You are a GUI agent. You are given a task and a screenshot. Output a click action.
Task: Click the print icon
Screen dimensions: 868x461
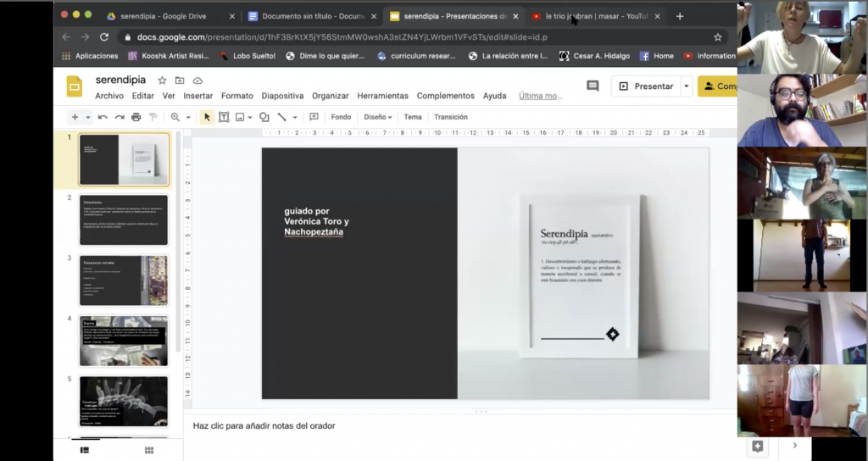136,117
